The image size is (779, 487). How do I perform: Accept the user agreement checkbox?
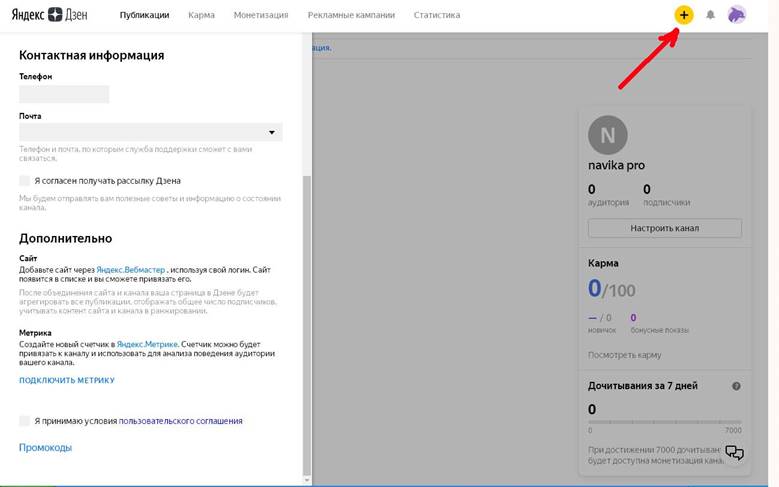click(x=24, y=421)
